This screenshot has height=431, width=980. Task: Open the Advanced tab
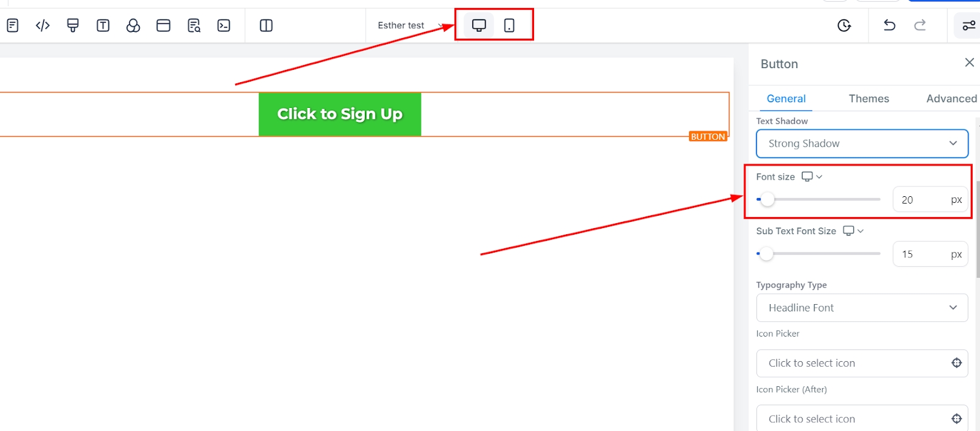coord(951,98)
